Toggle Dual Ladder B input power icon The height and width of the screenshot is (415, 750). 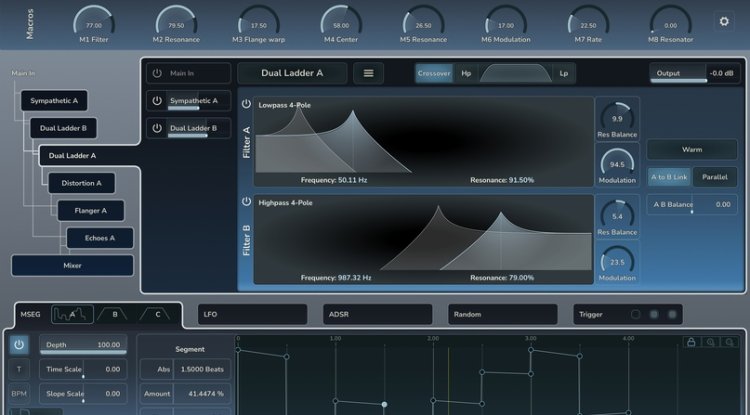coord(157,128)
